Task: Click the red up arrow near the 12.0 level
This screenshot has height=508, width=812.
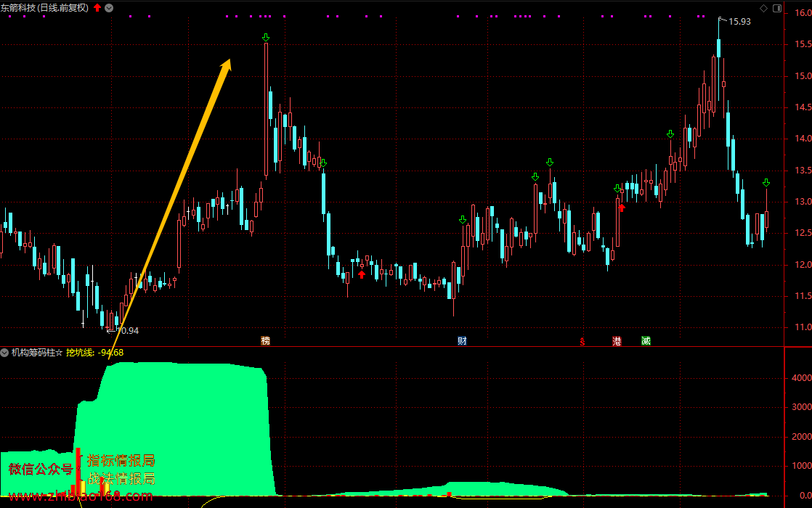Action: coord(362,275)
